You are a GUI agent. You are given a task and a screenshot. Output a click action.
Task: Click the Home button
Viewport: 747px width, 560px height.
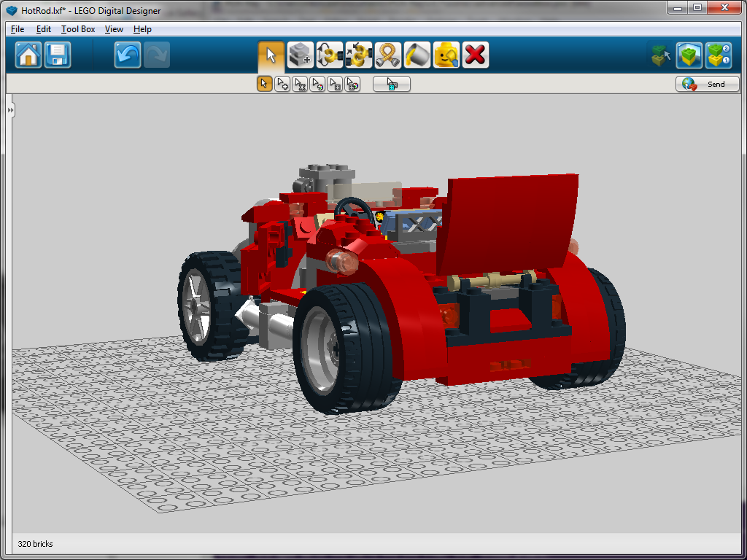tap(27, 55)
